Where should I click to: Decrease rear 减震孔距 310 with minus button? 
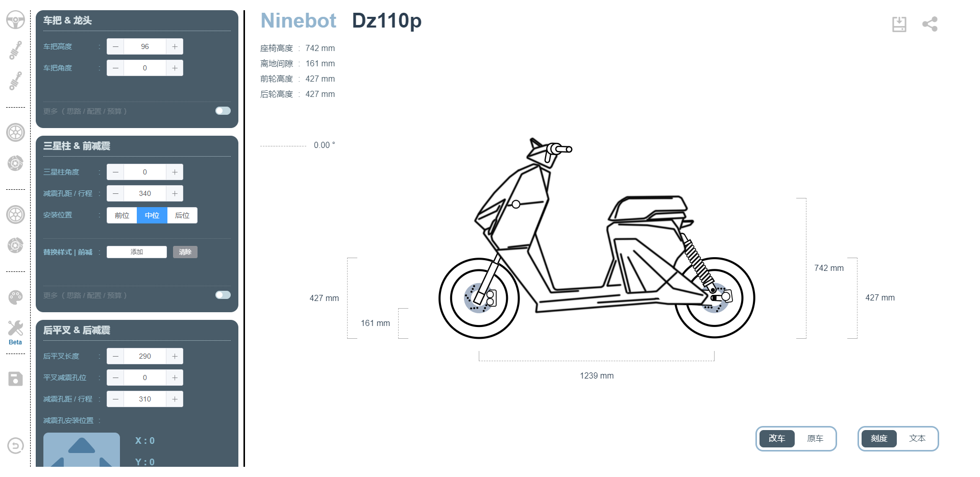pyautogui.click(x=115, y=399)
